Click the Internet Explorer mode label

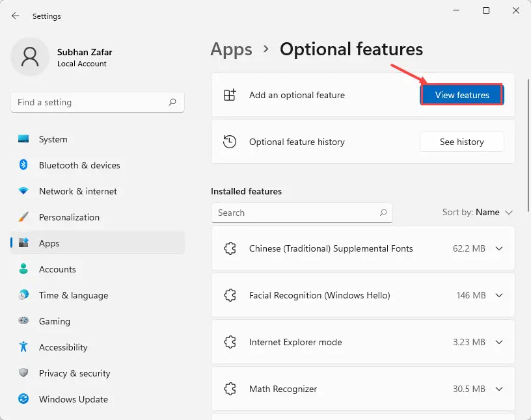tap(295, 342)
